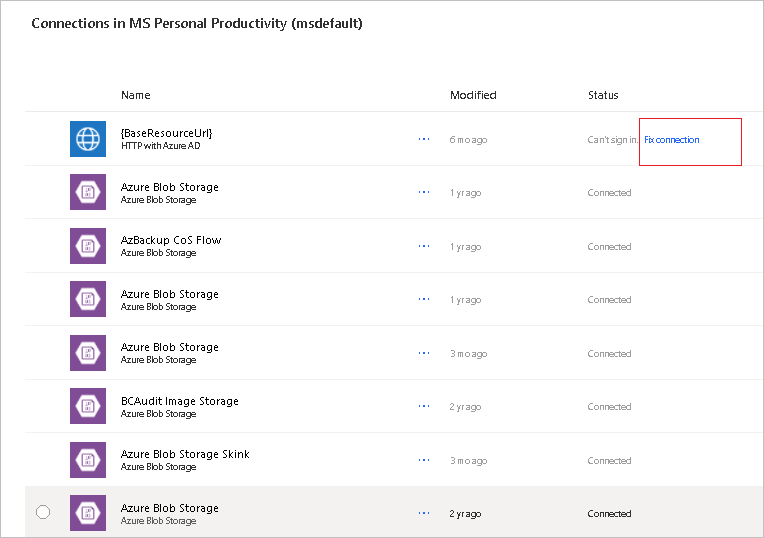Click the Connected status of BCAudit Image Storage
The width and height of the screenshot is (764, 538).
click(x=609, y=406)
